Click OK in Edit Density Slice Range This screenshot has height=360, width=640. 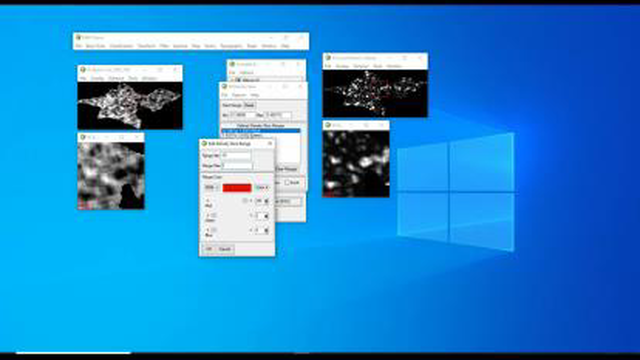[x=209, y=249]
